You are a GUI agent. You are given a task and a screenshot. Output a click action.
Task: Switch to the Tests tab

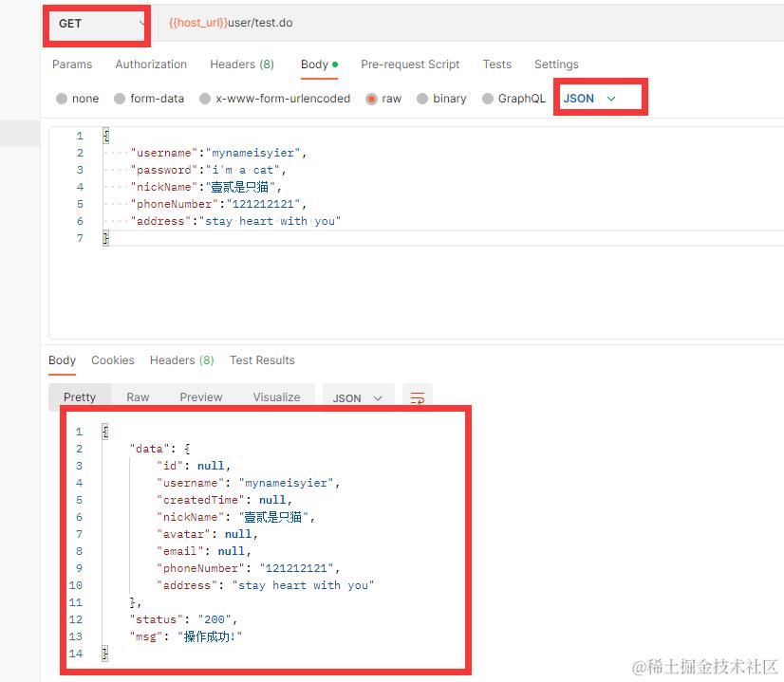497,65
